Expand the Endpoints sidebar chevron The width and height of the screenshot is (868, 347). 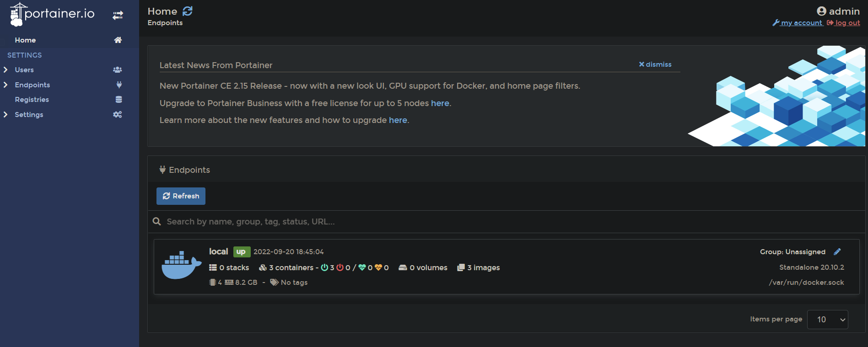(x=5, y=85)
